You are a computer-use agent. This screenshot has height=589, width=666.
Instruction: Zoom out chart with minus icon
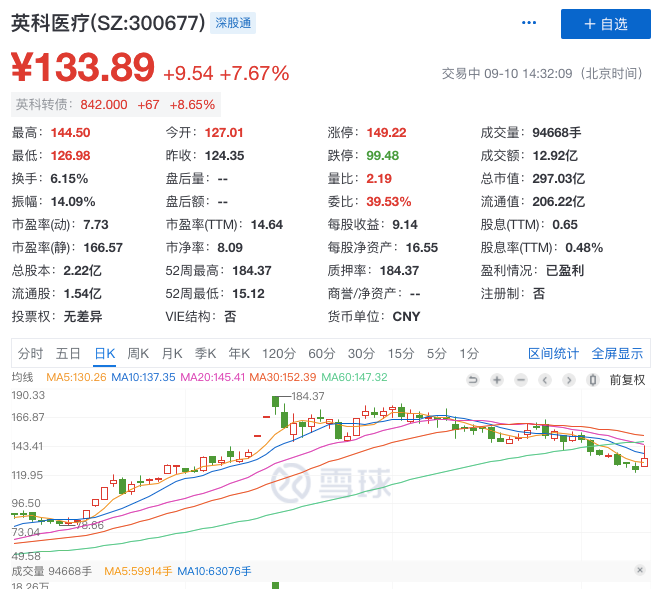coord(521,380)
